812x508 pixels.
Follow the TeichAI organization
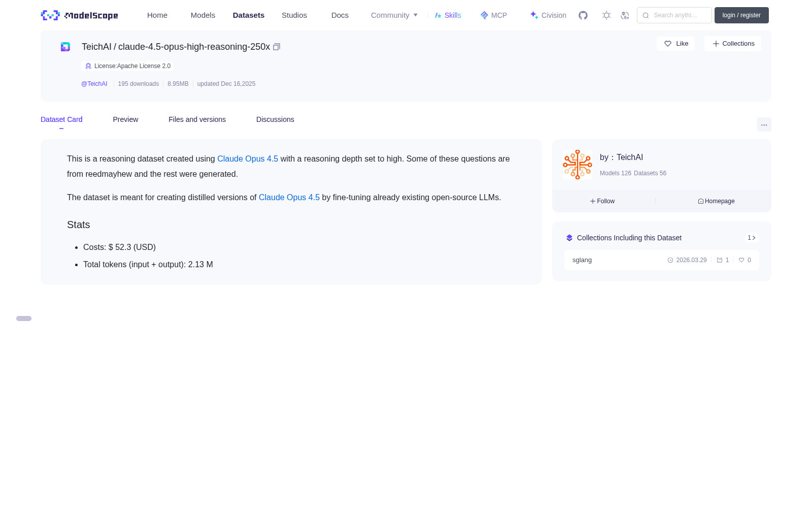click(602, 201)
